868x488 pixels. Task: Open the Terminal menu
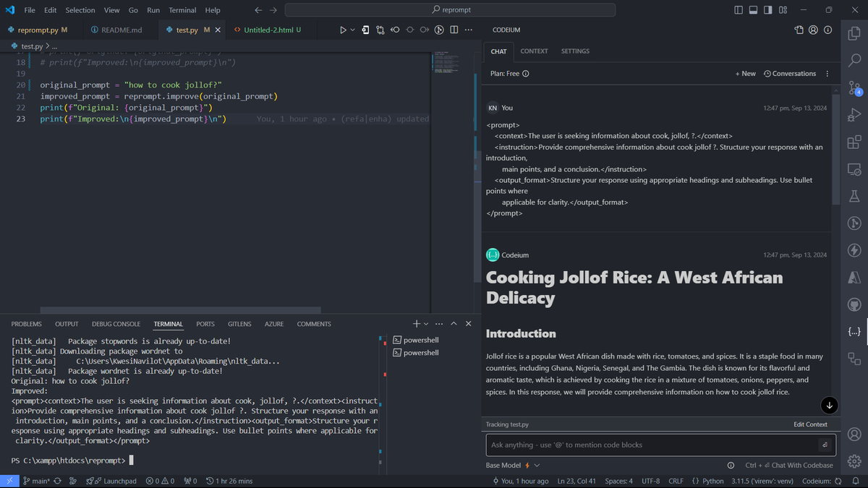click(182, 10)
